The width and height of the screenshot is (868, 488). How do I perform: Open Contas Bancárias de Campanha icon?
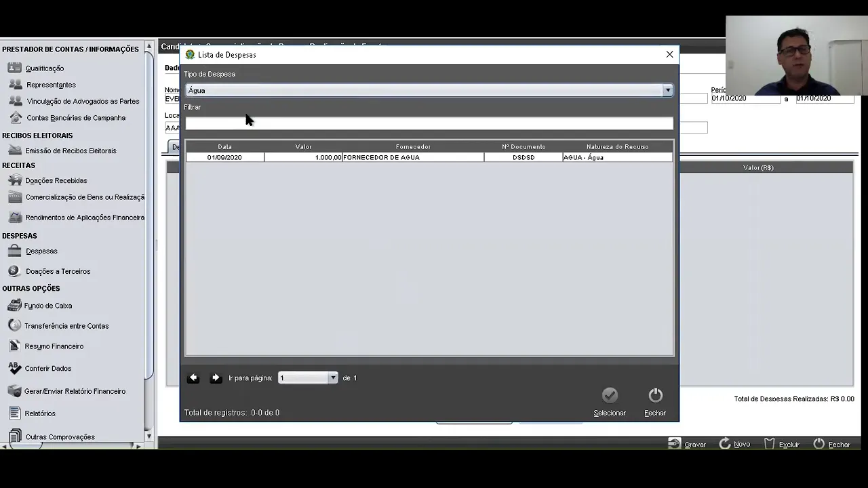click(x=15, y=117)
